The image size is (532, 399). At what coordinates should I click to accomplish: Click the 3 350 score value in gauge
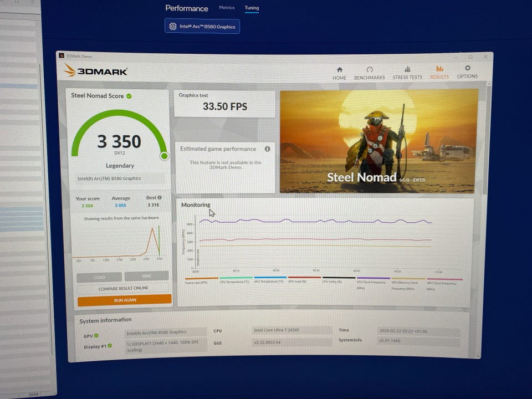click(119, 141)
